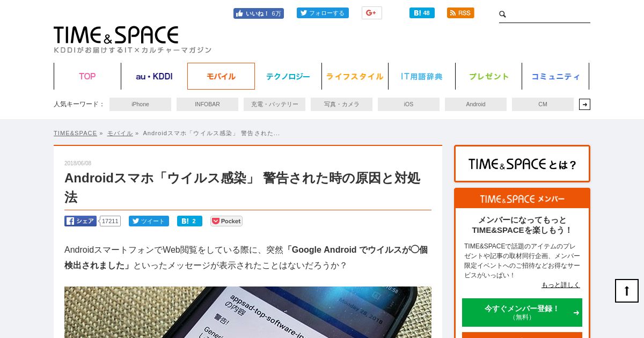Open the article phone photo image

248,312
